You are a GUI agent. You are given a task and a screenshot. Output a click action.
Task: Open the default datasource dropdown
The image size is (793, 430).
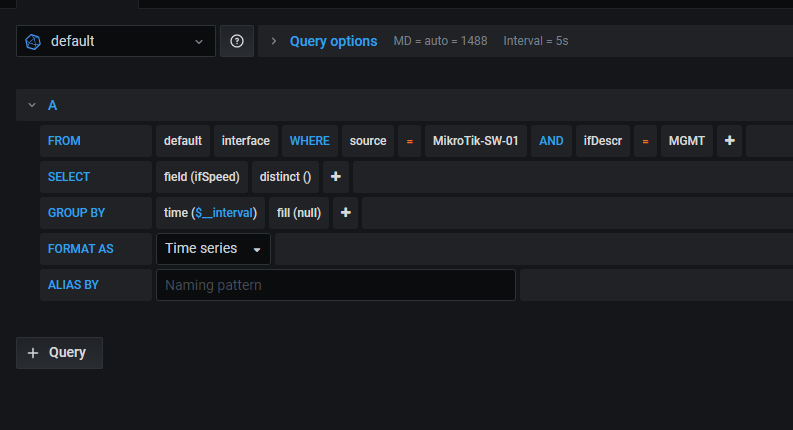pyautogui.click(x=116, y=41)
